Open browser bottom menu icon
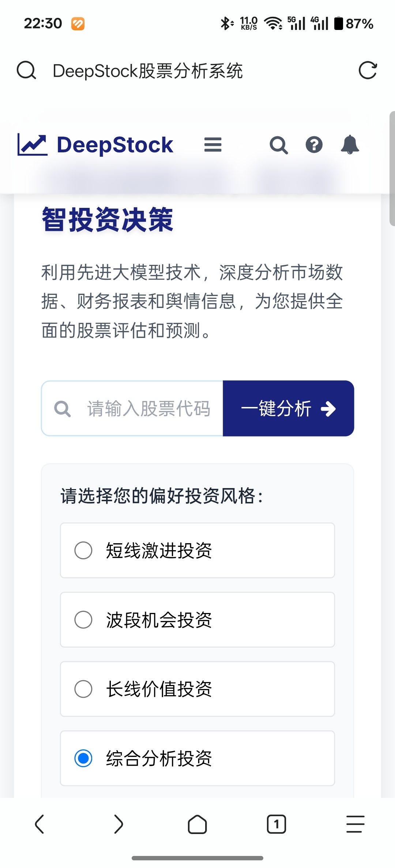395x868 pixels. (x=355, y=824)
